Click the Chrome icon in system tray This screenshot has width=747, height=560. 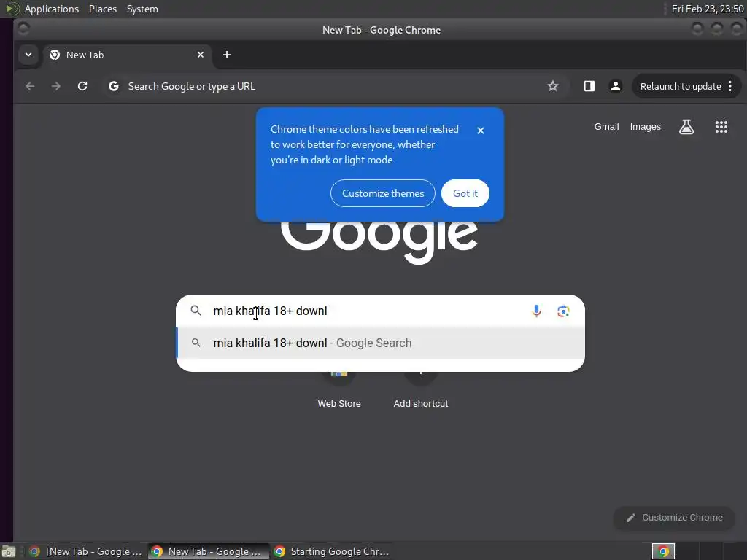[663, 551]
